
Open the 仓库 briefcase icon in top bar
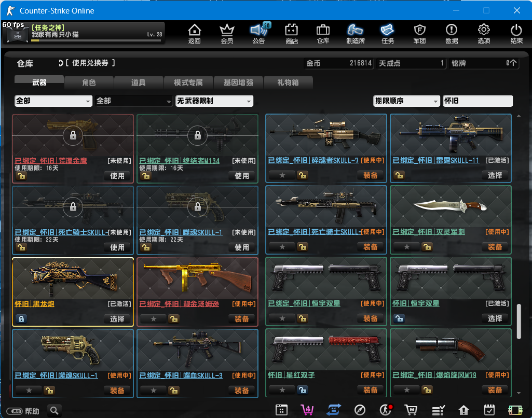[x=323, y=34]
